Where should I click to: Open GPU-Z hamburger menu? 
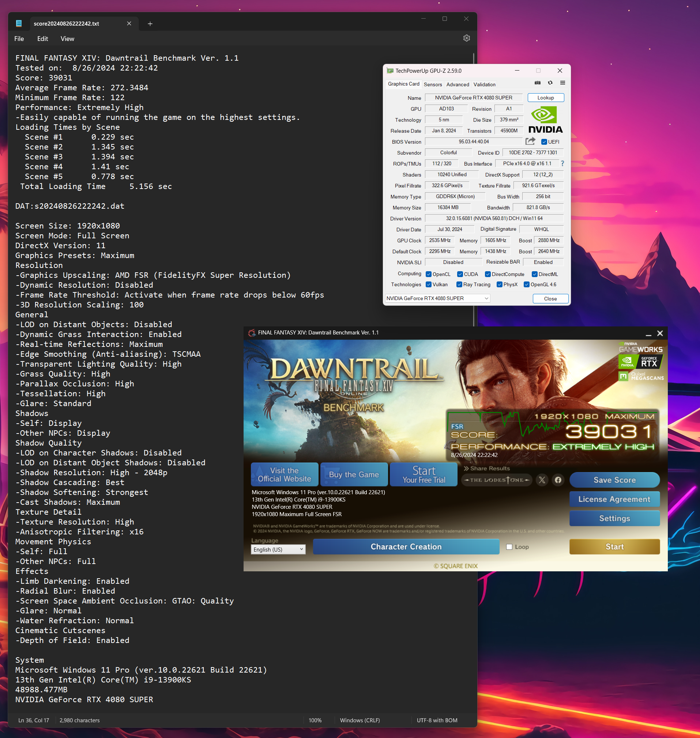click(x=562, y=83)
